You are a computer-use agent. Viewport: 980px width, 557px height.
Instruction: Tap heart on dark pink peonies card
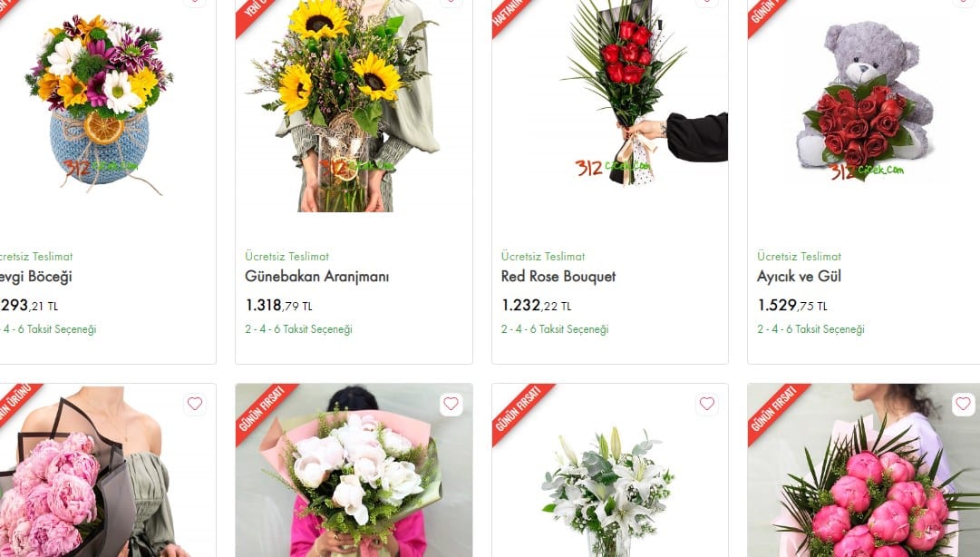coord(963,404)
